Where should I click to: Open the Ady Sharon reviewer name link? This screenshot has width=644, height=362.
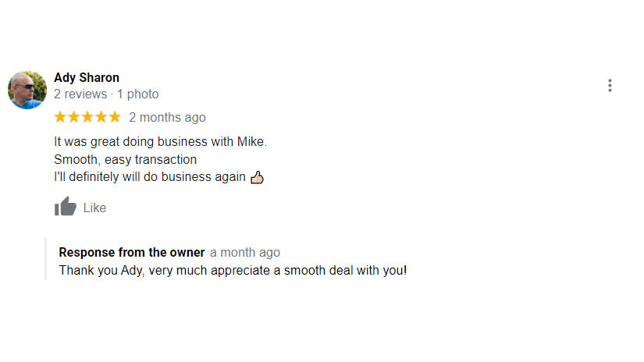[x=87, y=77]
